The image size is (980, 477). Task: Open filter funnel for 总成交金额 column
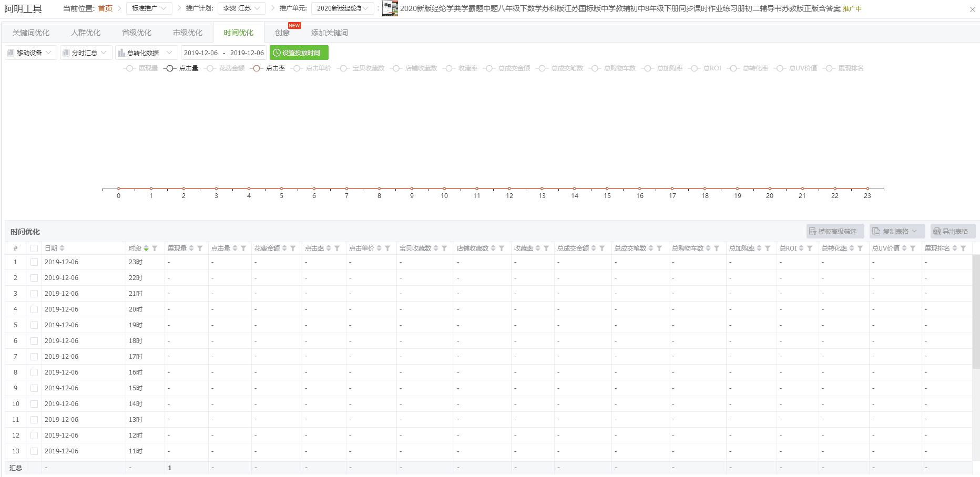(602, 248)
